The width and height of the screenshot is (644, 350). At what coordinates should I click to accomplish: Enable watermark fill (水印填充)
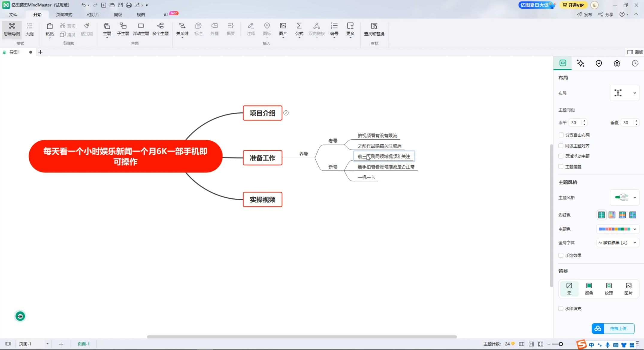(561, 308)
